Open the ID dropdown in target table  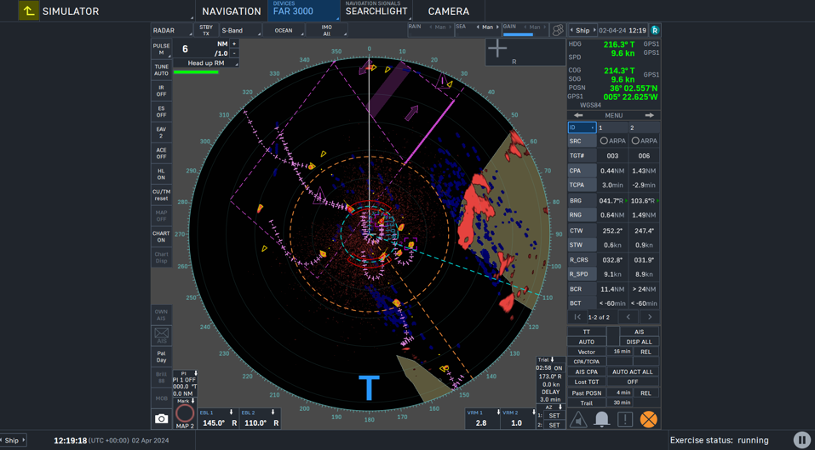coord(582,127)
